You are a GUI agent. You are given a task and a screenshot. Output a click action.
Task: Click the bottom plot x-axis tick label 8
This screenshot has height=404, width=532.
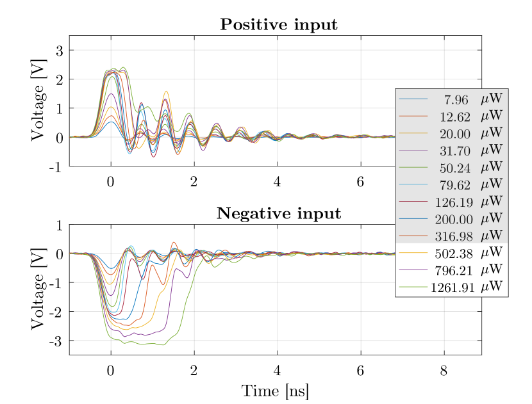tap(444, 371)
